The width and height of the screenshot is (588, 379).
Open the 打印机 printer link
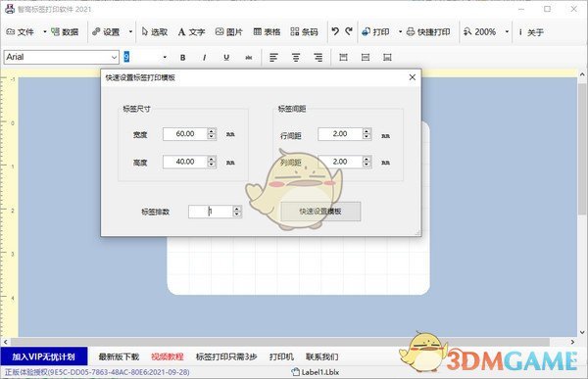[281, 356]
